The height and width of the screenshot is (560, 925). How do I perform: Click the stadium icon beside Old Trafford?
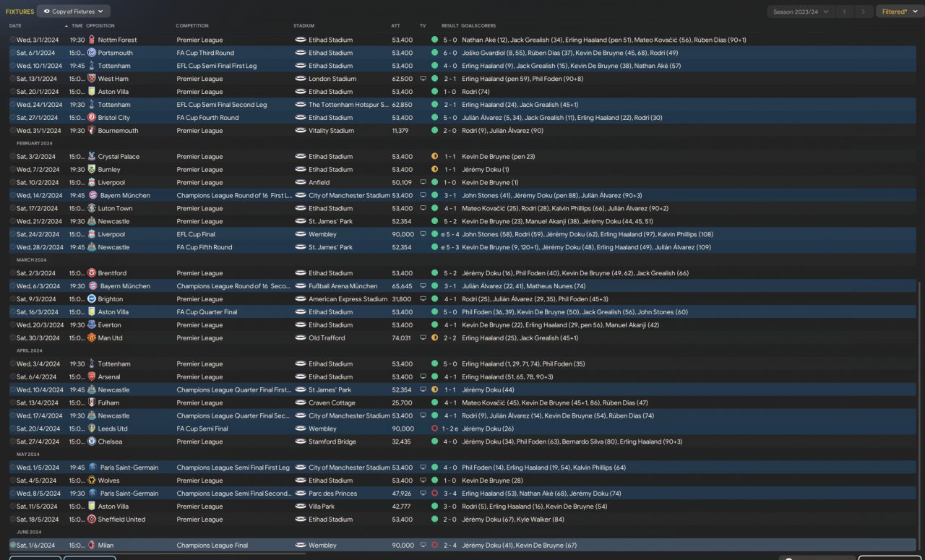[x=301, y=338]
